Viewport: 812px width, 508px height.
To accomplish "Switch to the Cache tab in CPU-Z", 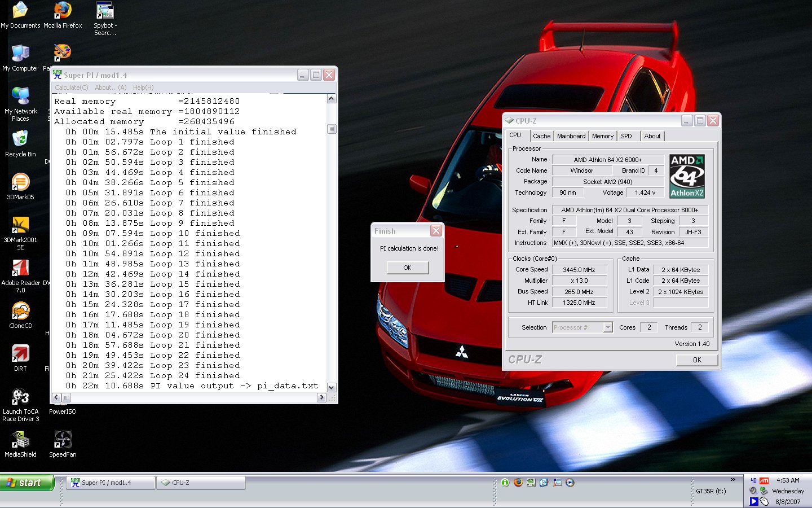I will tap(541, 136).
